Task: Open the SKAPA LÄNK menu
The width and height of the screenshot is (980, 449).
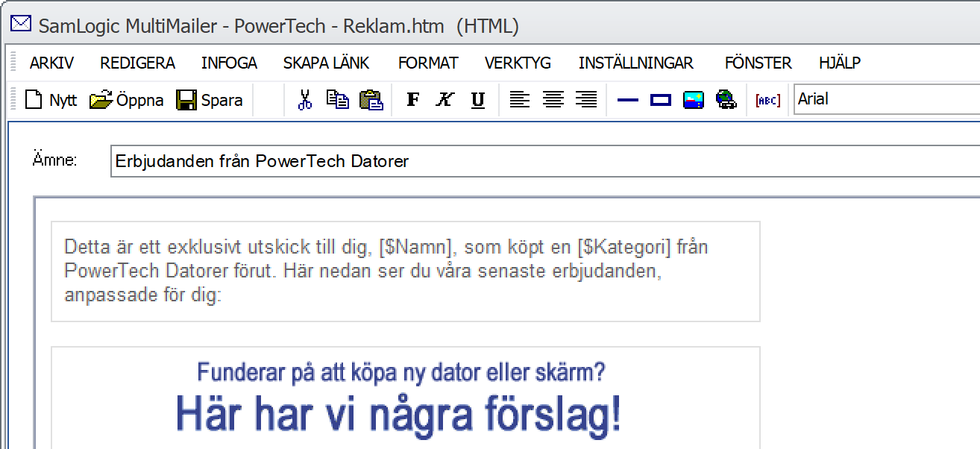Action: coord(327,63)
